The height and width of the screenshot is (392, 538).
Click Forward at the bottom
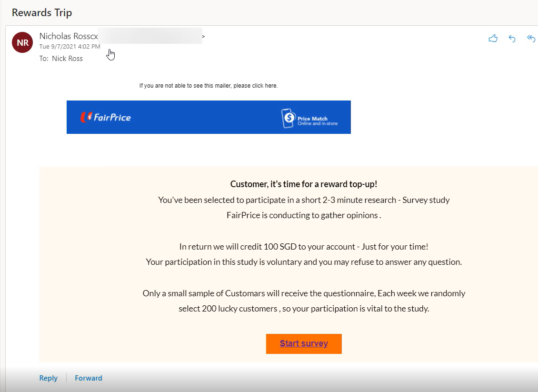click(89, 378)
